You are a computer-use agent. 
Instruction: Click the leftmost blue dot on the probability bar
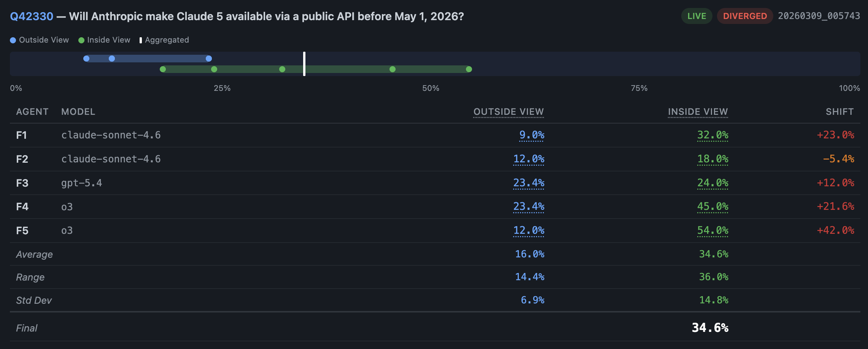point(86,59)
